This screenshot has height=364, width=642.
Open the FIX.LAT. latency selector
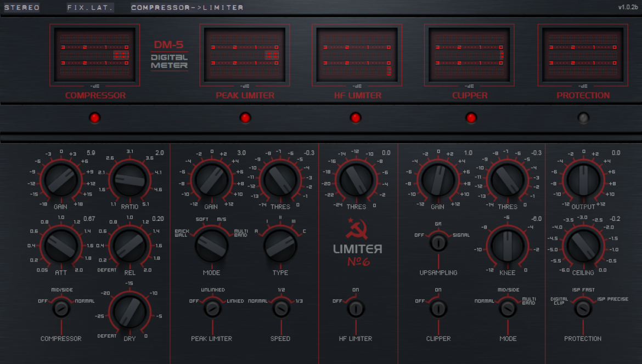[x=90, y=7]
